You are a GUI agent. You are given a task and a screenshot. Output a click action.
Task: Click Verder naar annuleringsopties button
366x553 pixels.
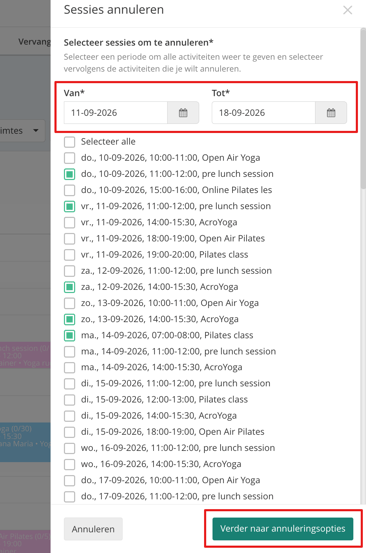pyautogui.click(x=282, y=529)
